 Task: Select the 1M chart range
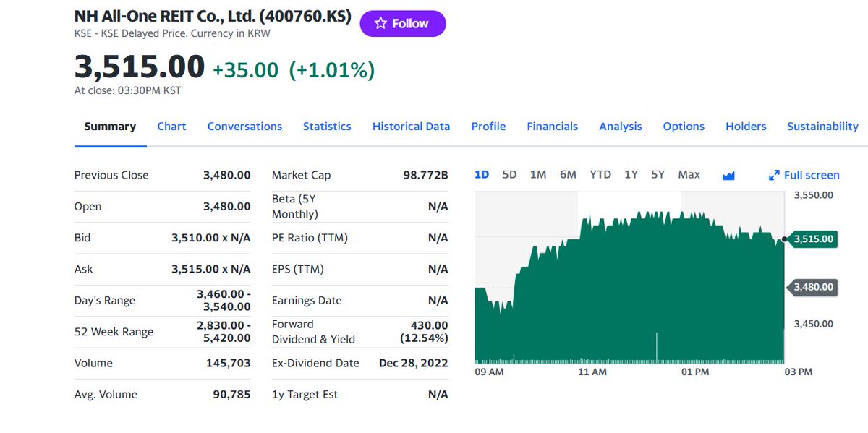tap(537, 175)
